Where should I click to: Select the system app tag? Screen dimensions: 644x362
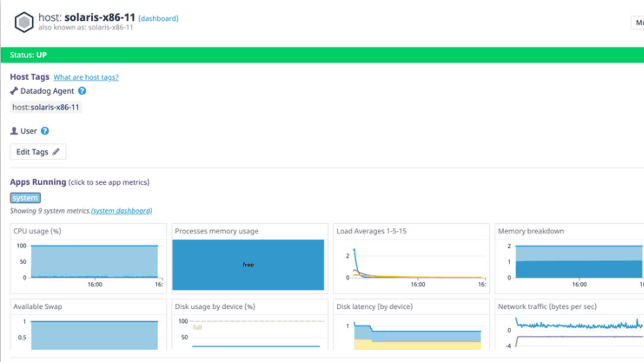[25, 198]
